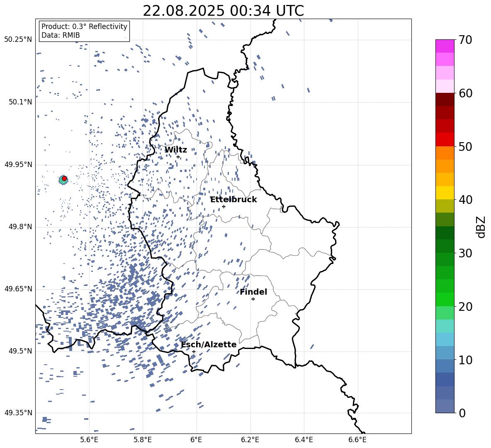This screenshot has height=448, width=491.
Task: Click the Product: 0.3° Reflectivity text
Action: point(84,27)
